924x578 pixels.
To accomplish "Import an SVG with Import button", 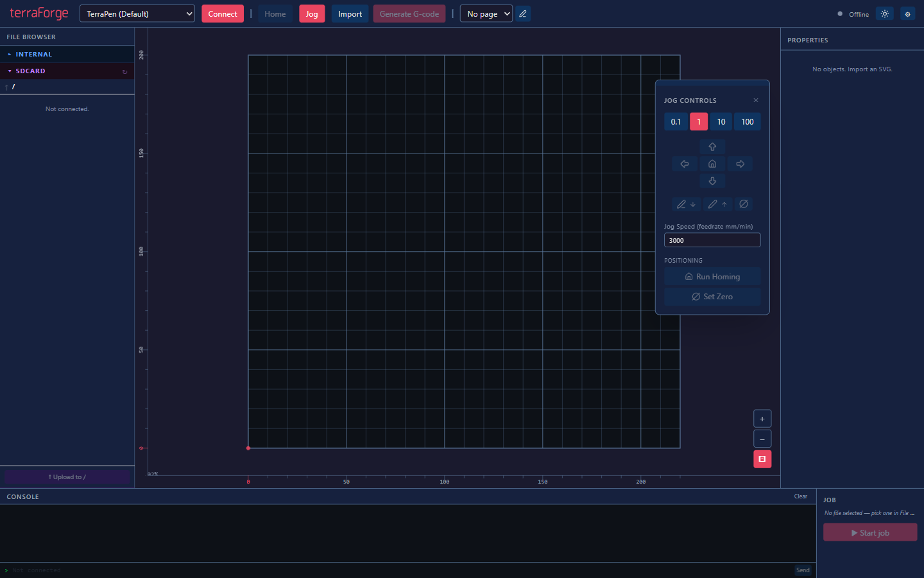I will coord(350,13).
